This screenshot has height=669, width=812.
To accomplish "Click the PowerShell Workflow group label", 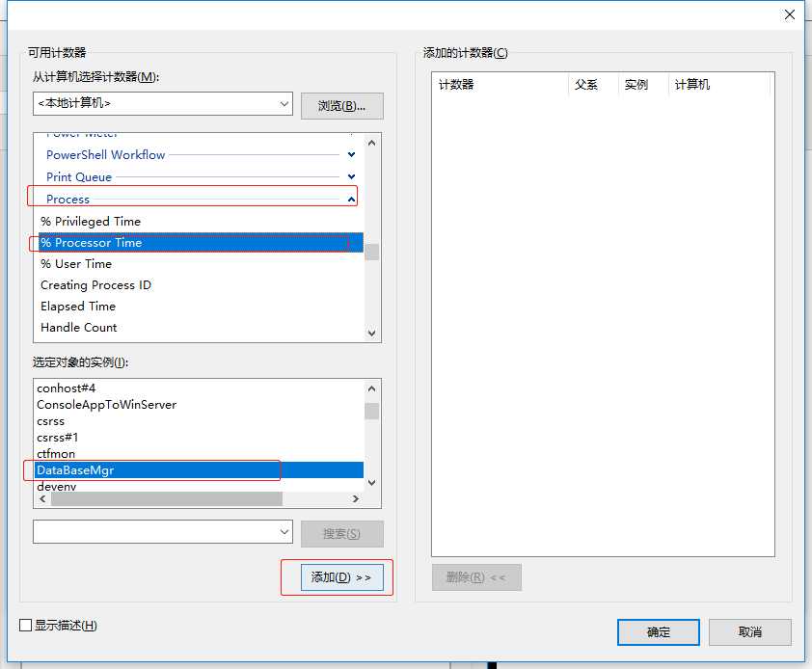I will 106,155.
